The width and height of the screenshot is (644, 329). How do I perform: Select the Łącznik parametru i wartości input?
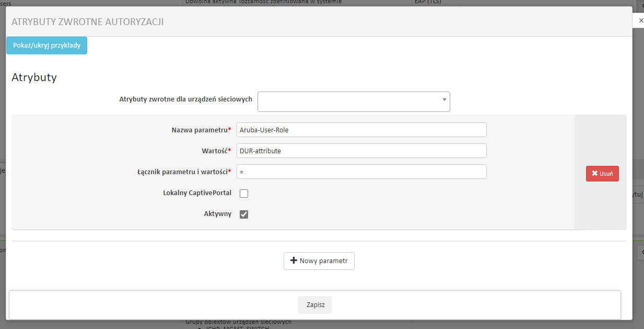click(361, 172)
